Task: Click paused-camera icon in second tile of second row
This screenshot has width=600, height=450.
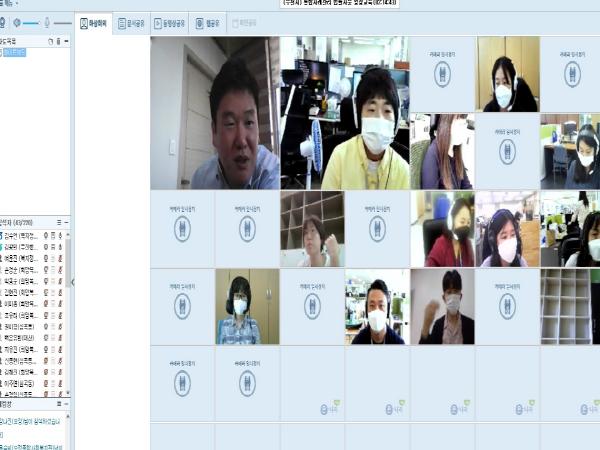Action: (248, 229)
